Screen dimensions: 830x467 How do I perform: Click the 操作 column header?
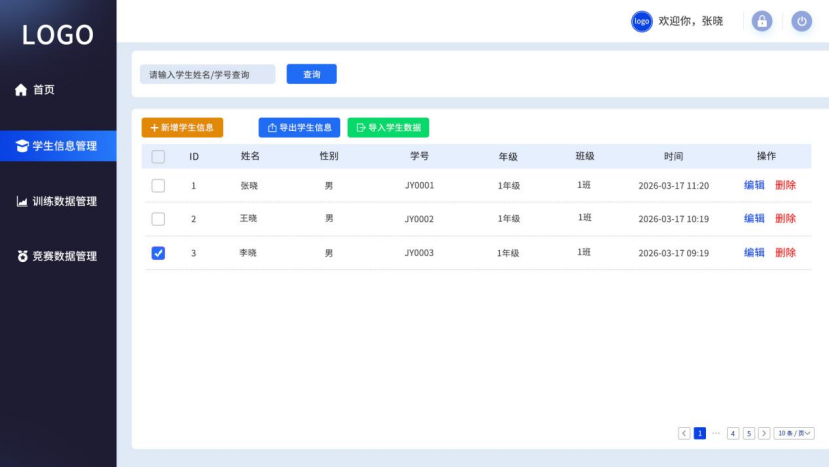coord(766,156)
